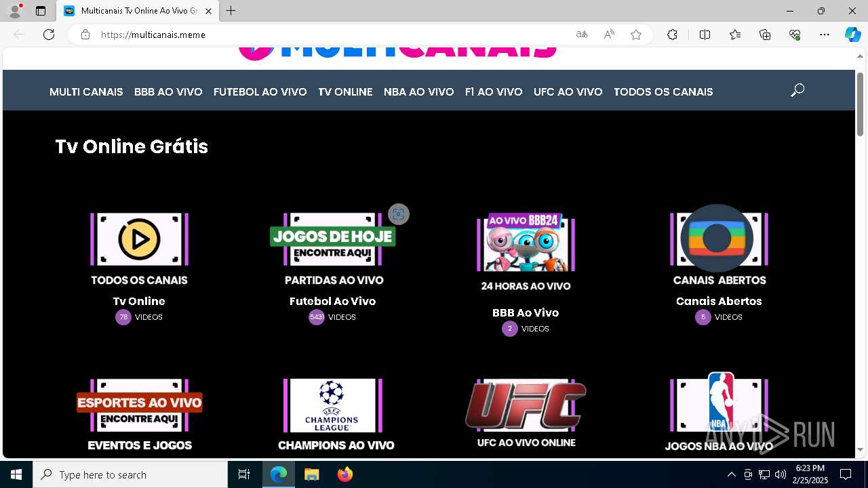Click the 5431 videos count badge
The height and width of the screenshot is (488, 868).
pyautogui.click(x=317, y=317)
